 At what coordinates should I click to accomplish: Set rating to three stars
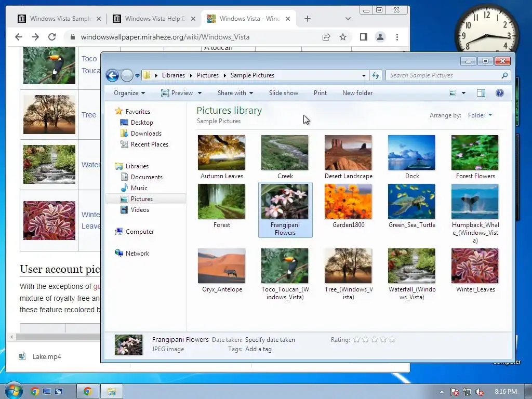click(374, 340)
